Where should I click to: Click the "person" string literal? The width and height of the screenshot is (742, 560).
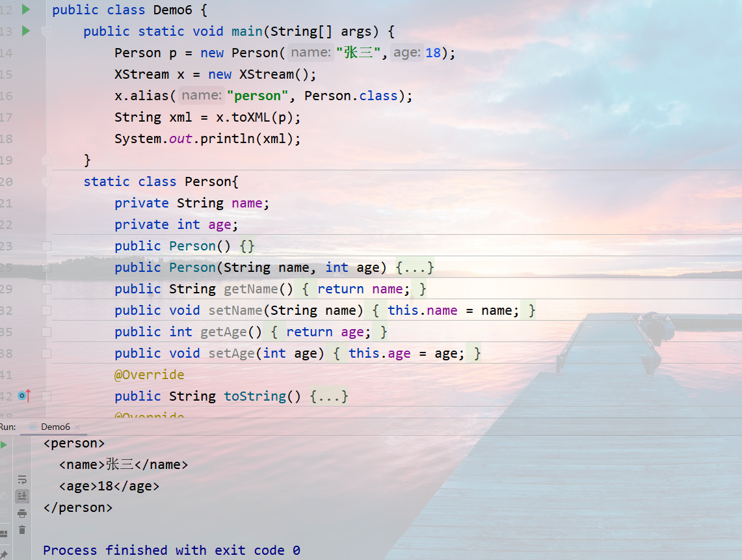click(258, 96)
